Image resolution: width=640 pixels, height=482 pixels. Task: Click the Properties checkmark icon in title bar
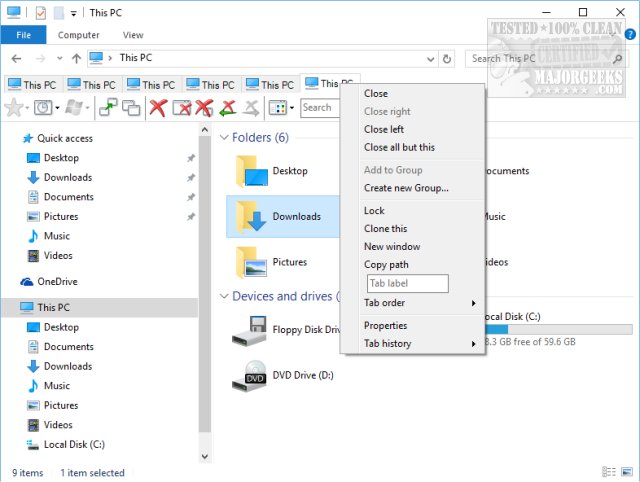40,13
